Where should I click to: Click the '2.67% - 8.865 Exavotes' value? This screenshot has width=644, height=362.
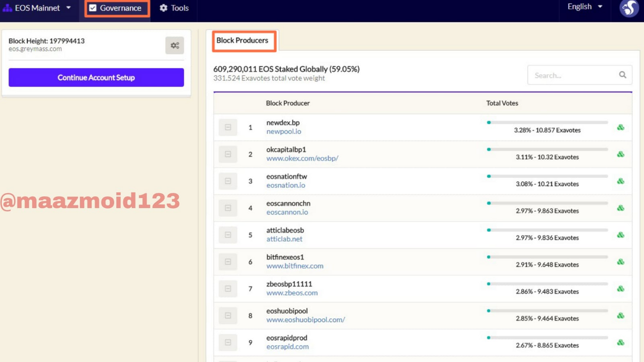pos(547,345)
